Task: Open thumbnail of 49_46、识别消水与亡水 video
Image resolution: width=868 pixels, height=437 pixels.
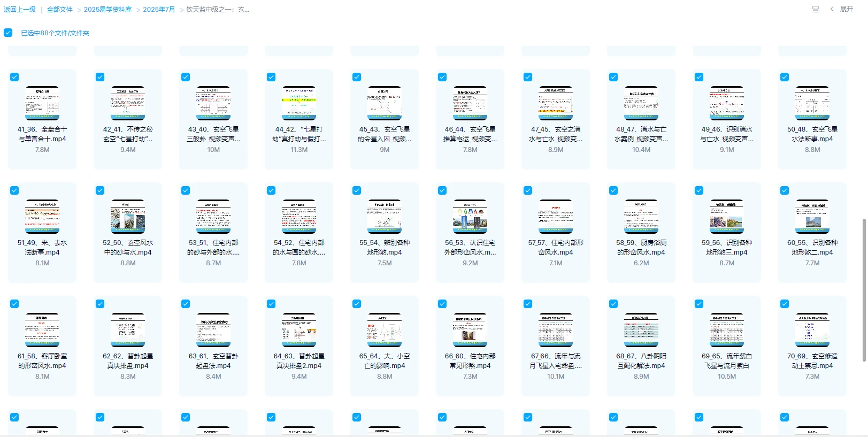Action: pos(727,103)
